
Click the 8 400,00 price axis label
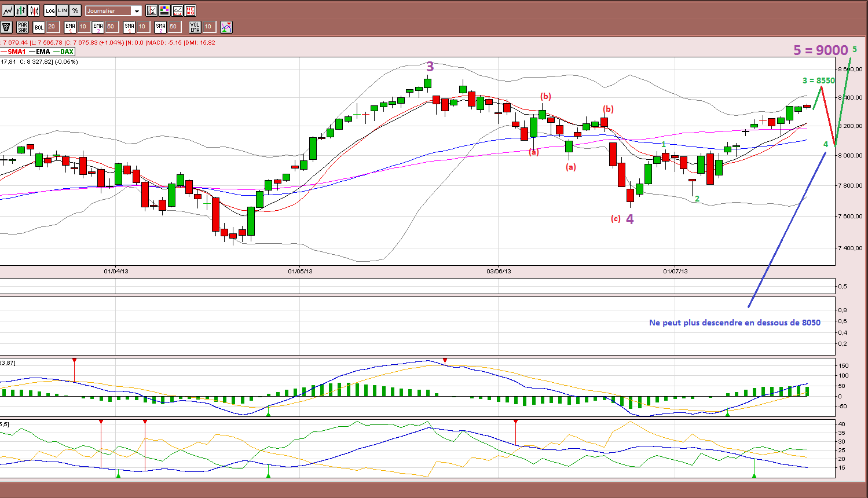pos(851,97)
